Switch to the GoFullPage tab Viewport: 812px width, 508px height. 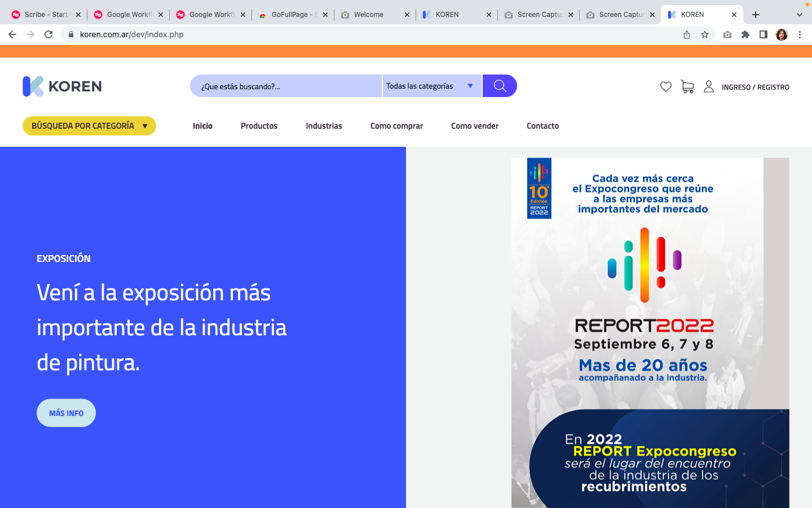click(x=293, y=15)
